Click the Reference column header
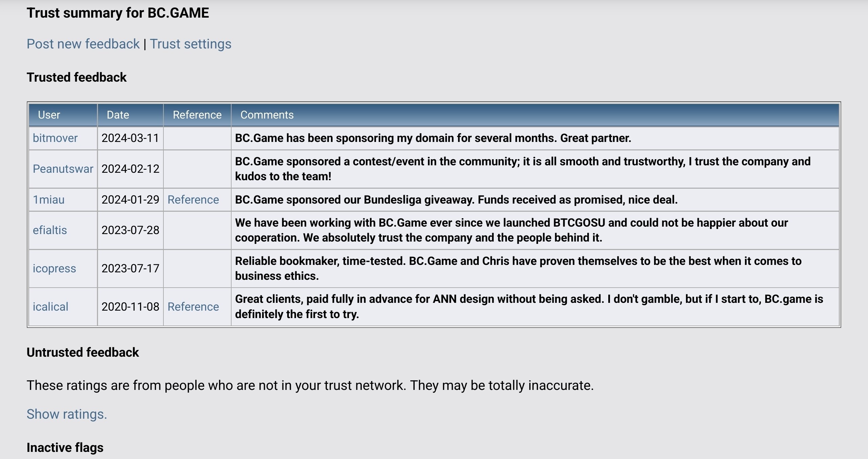 click(197, 115)
